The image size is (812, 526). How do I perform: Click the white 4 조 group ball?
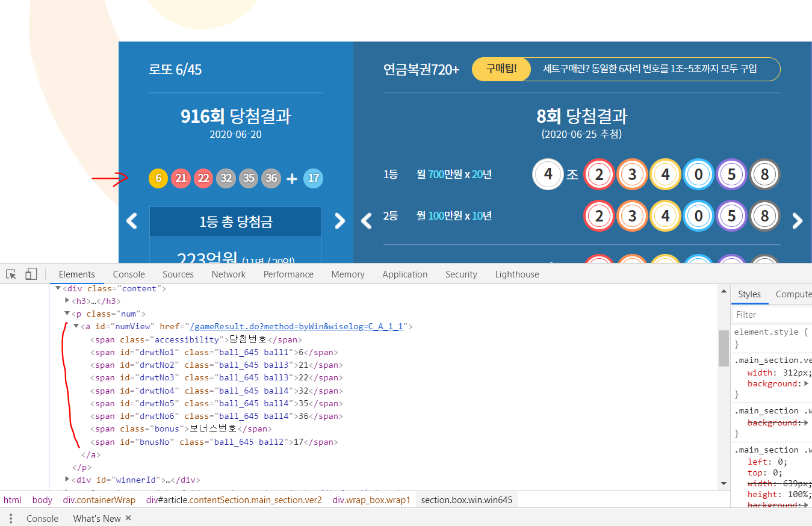click(x=548, y=175)
